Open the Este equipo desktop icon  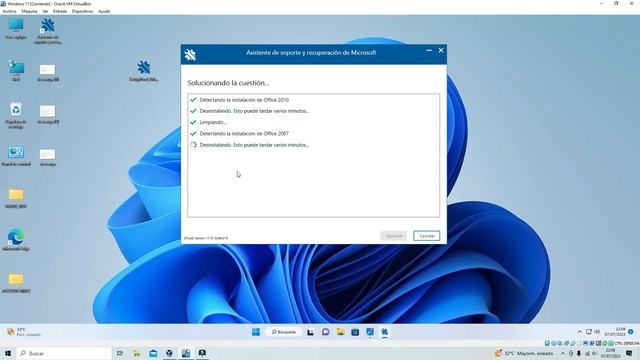(16, 29)
